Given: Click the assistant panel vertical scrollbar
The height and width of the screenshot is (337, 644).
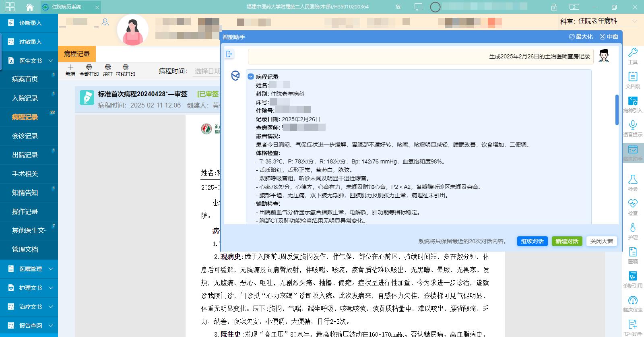Looking at the screenshot, I should coord(617,110).
